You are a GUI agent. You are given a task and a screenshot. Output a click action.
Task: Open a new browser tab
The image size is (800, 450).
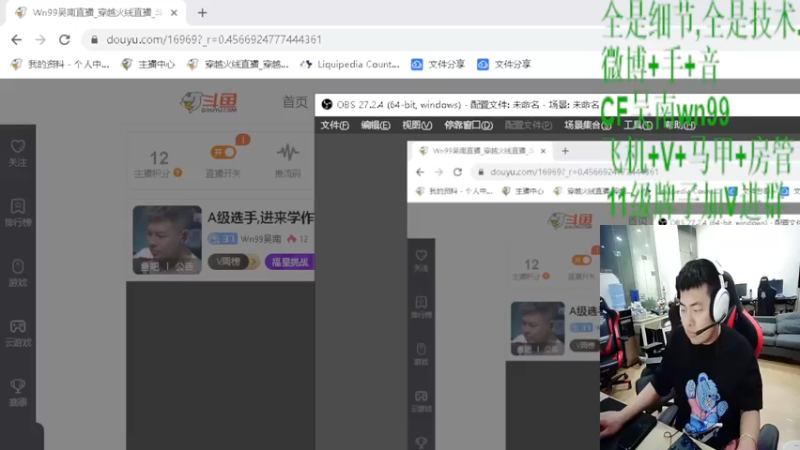(202, 13)
